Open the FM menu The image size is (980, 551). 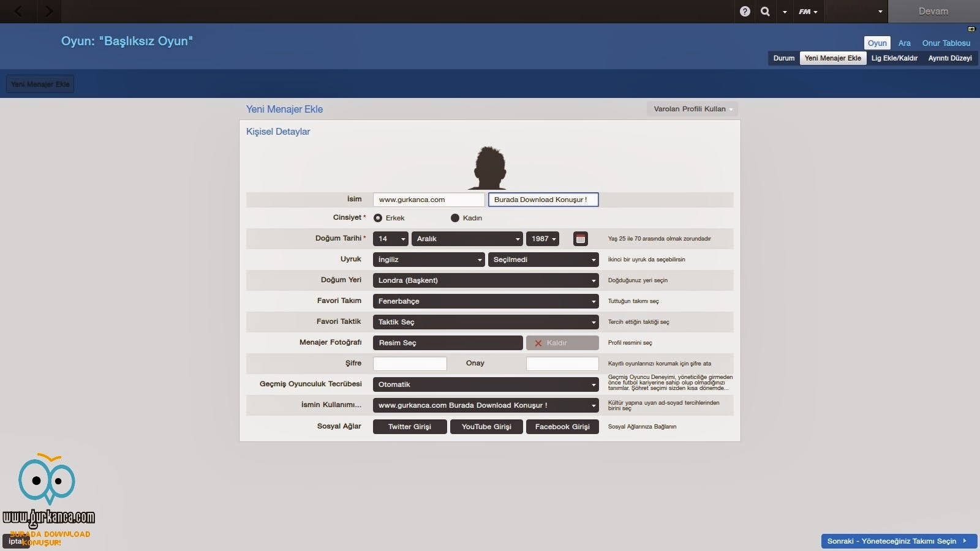click(x=808, y=12)
